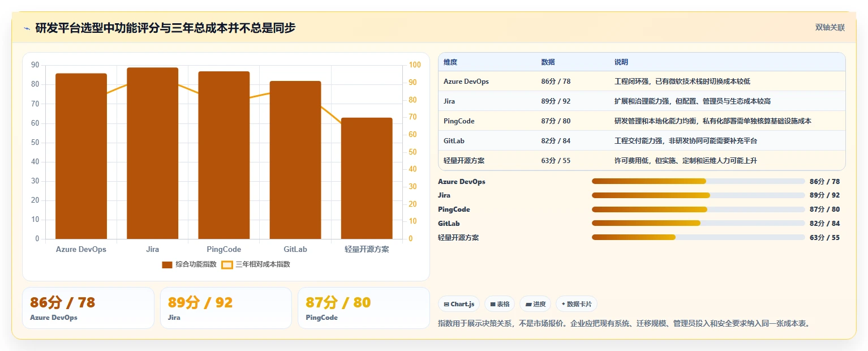This screenshot has width=868, height=351.
Task: Click 63分 / 55 value beside progress bar
Action: [825, 238]
